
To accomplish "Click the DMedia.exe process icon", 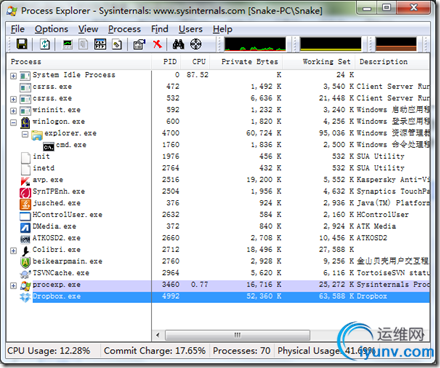I will tap(25, 227).
